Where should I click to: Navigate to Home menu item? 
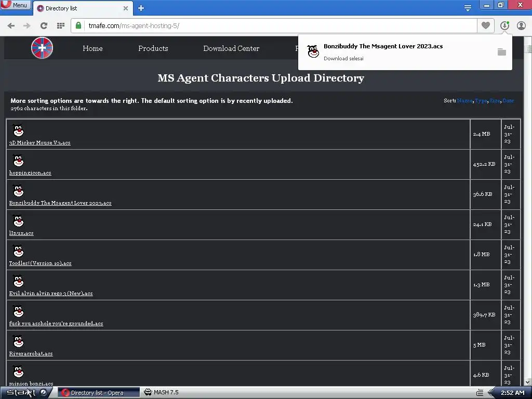(92, 48)
